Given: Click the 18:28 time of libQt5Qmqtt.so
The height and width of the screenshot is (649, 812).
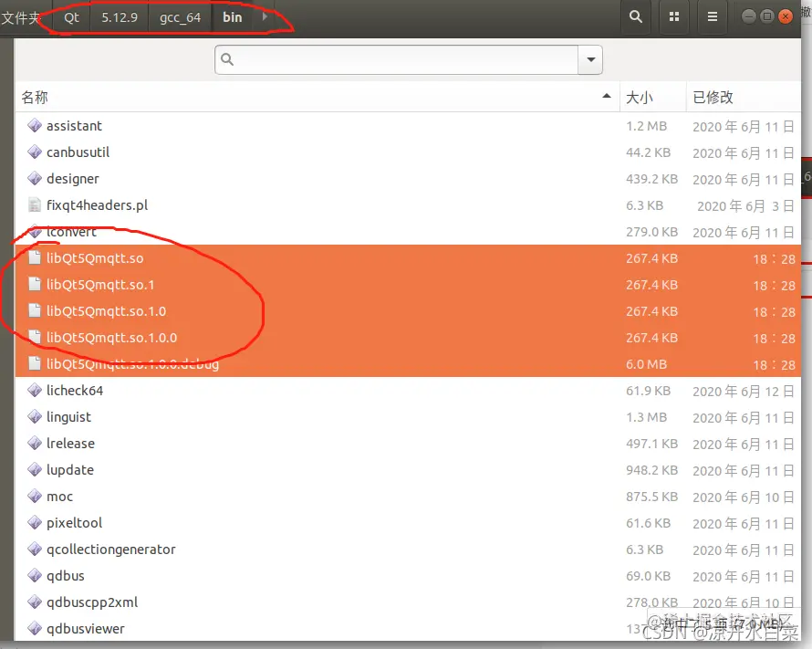Looking at the screenshot, I should [x=774, y=258].
